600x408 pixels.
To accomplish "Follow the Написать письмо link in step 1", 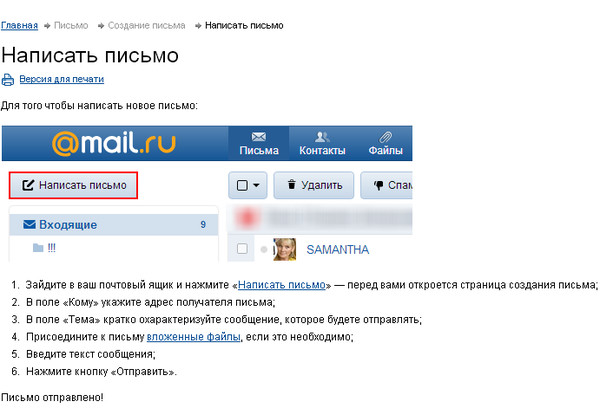I will [x=282, y=285].
